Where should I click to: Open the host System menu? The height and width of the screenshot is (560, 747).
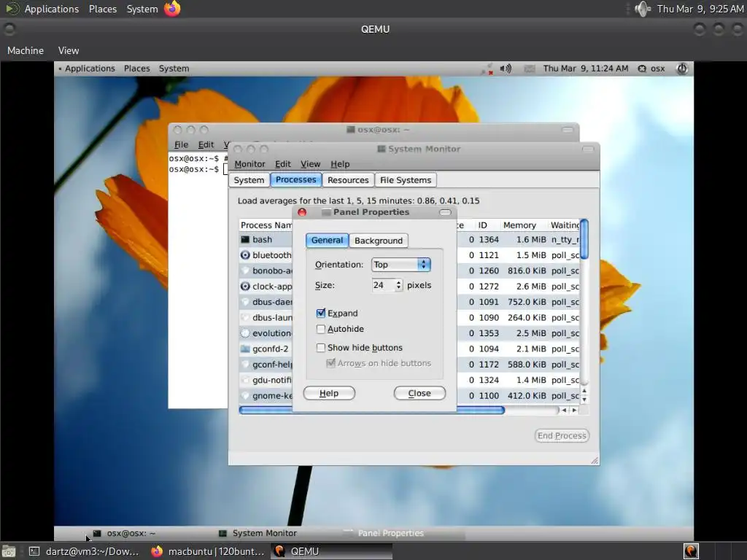(x=142, y=9)
